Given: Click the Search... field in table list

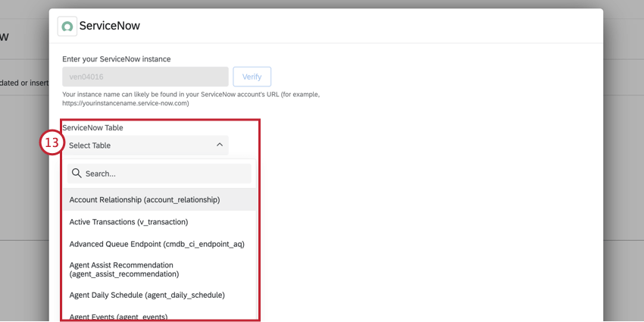Looking at the screenshot, I should (x=159, y=174).
